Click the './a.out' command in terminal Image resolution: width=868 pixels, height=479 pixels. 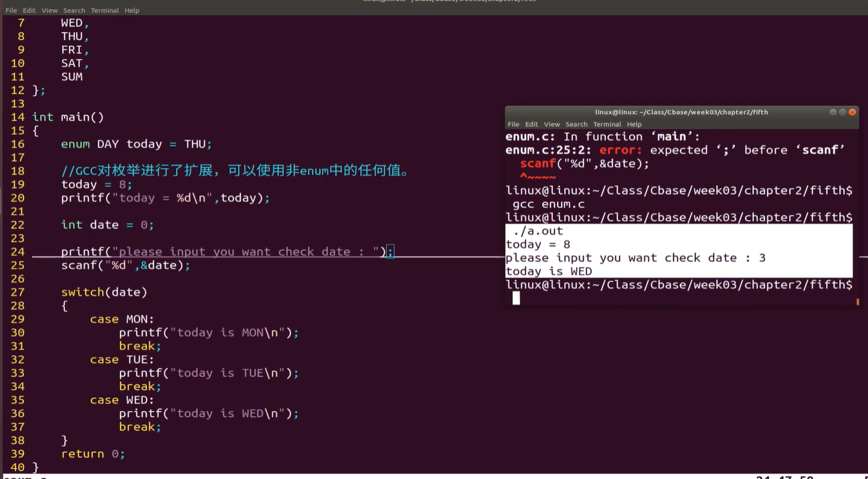point(538,231)
